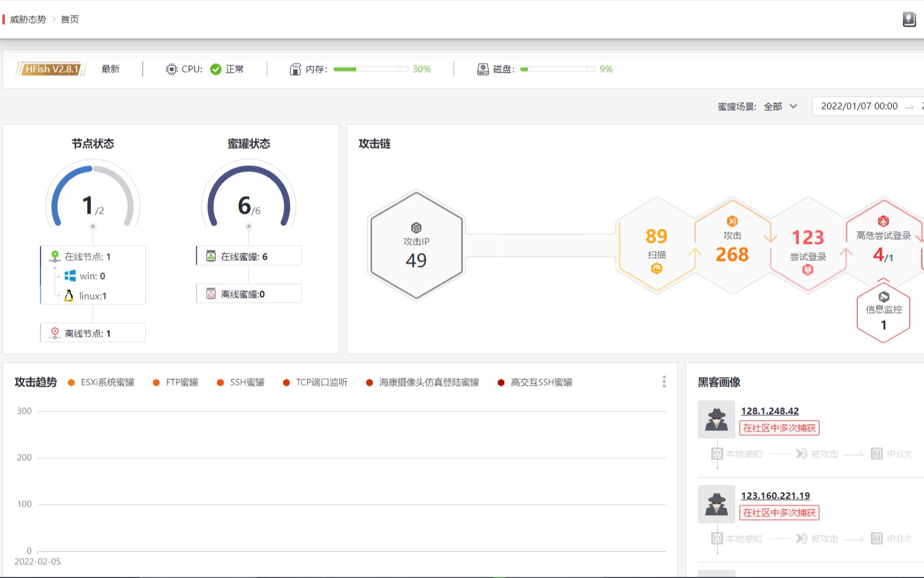Click the disk drive icon
Image resolution: width=924 pixels, height=578 pixels.
[483, 69]
